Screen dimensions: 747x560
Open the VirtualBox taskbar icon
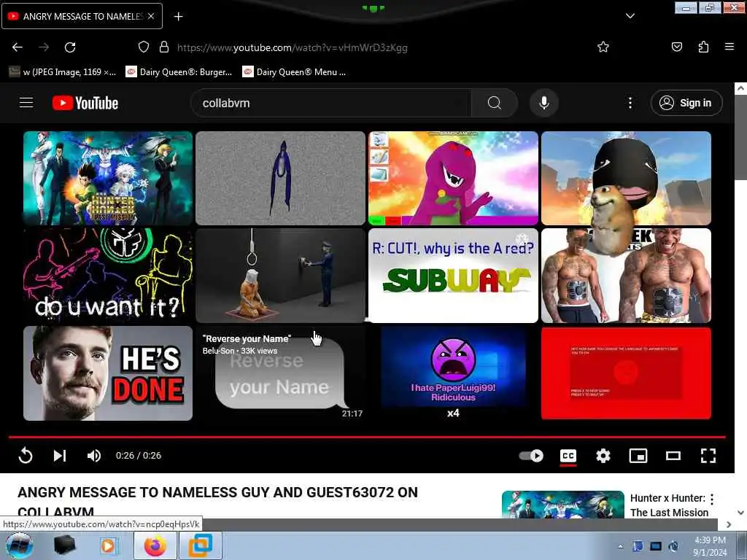[200, 545]
